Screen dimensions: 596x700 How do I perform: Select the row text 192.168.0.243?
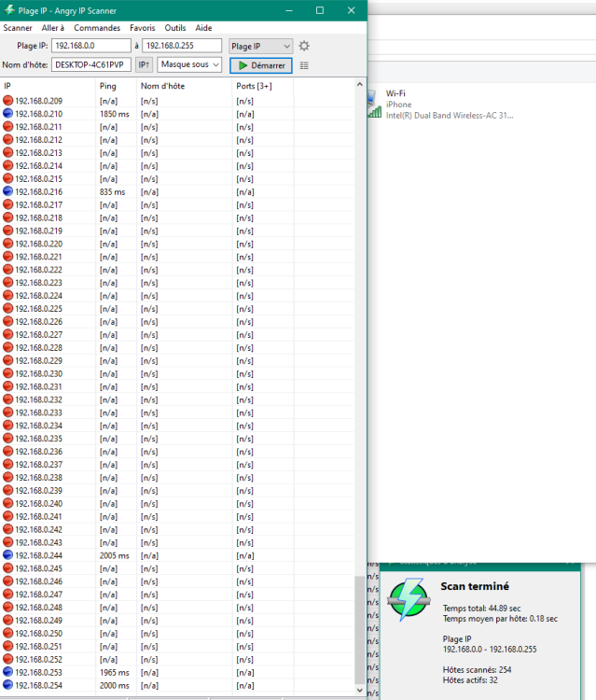[x=39, y=542]
